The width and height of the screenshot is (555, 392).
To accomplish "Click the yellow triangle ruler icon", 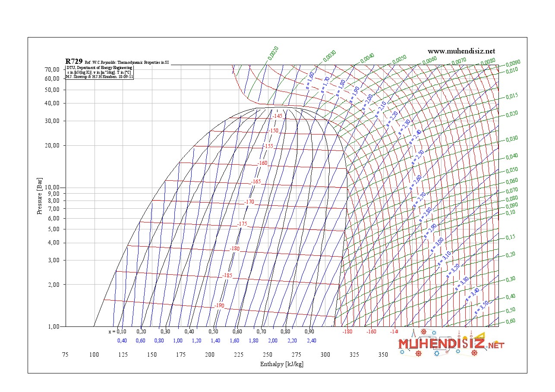I will (482, 335).
